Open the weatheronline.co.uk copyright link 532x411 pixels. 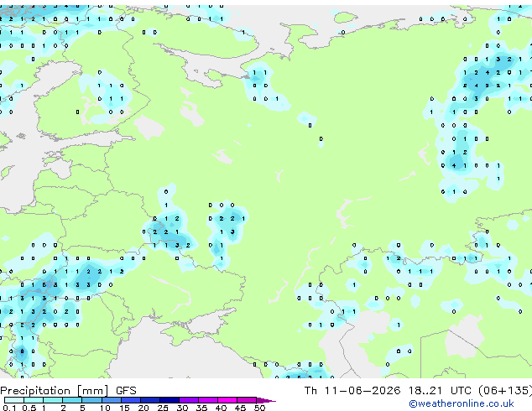pos(462,403)
